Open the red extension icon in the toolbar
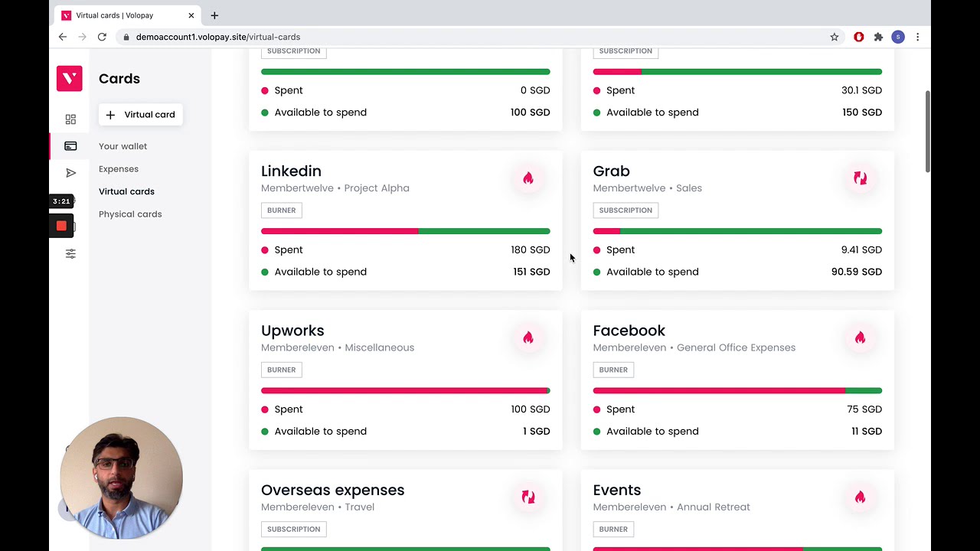Viewport: 980px width, 551px height. tap(859, 37)
